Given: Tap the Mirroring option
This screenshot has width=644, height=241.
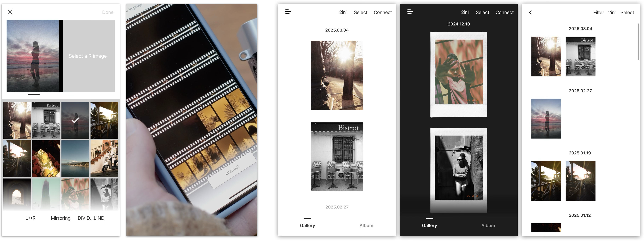Looking at the screenshot, I should (x=61, y=218).
